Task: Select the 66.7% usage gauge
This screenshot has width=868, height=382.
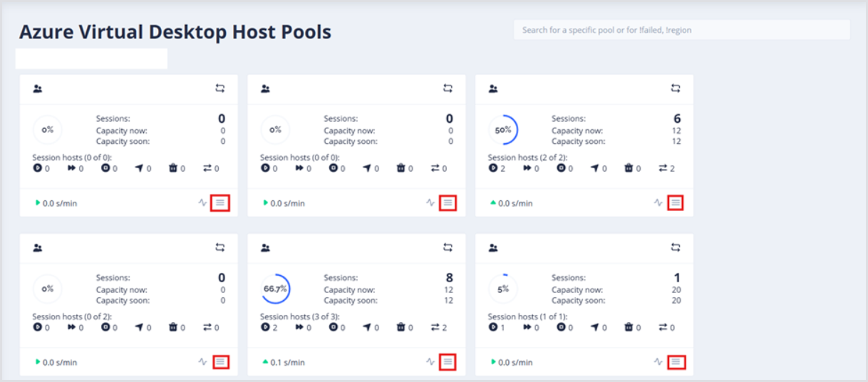Action: point(275,289)
